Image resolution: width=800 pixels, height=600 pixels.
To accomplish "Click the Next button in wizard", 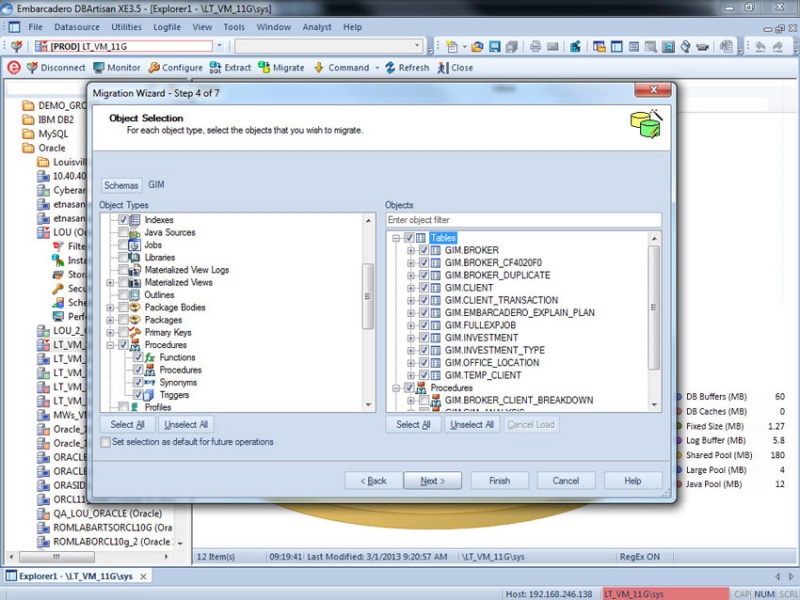I will [432, 481].
